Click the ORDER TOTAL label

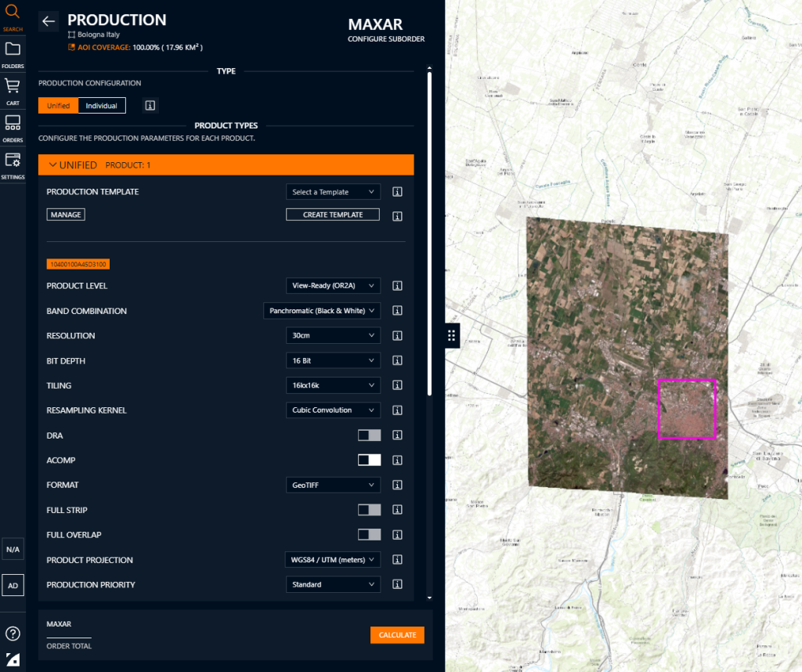point(69,646)
